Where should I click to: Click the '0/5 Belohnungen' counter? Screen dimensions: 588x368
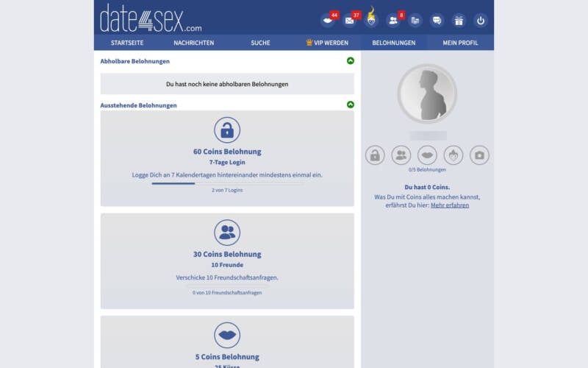coord(427,170)
